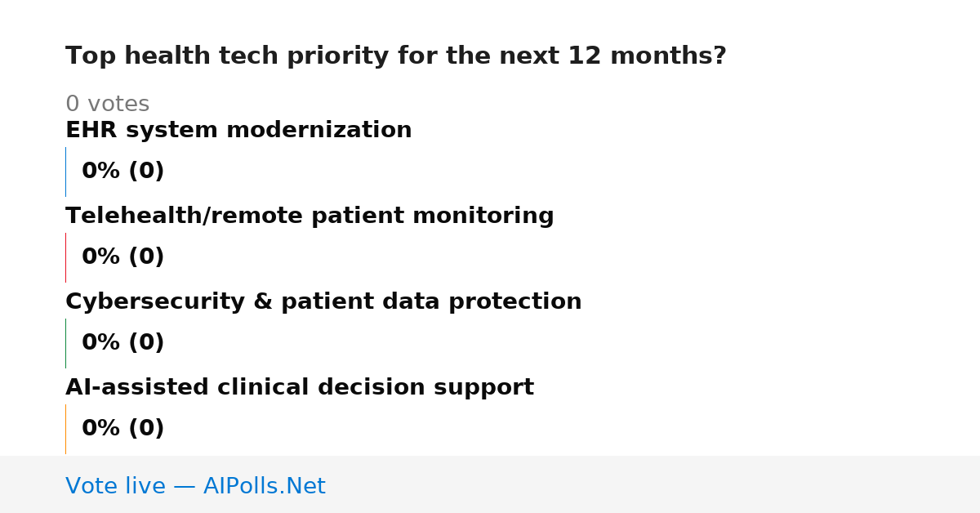Click the 0% (0) result under Cybersecurity
This screenshot has height=513, width=980.
pos(123,343)
